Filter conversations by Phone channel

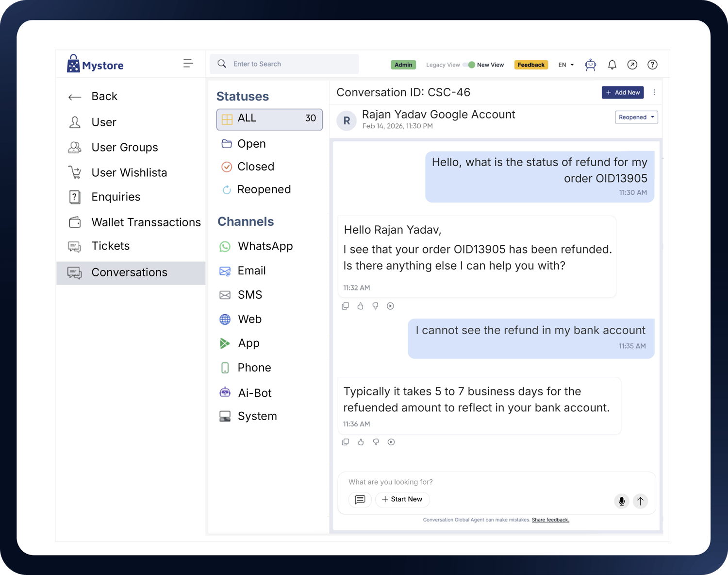(x=254, y=368)
